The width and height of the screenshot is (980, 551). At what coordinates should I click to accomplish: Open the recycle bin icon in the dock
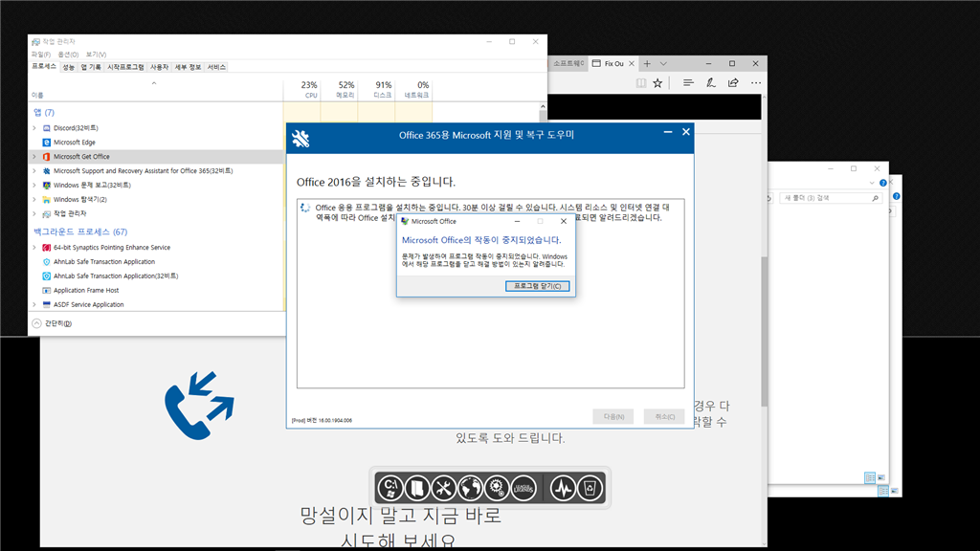(x=590, y=488)
